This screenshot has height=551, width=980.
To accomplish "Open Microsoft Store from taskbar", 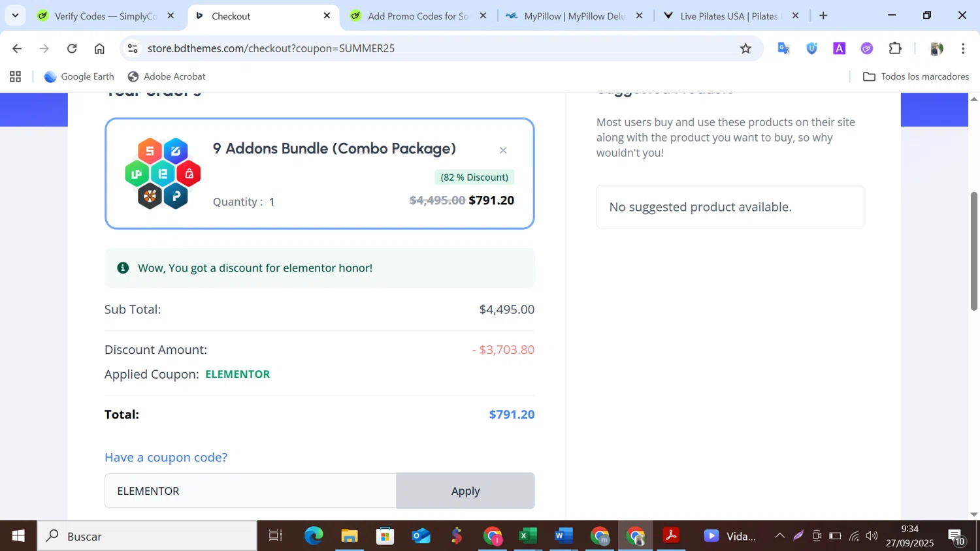I will 385,536.
